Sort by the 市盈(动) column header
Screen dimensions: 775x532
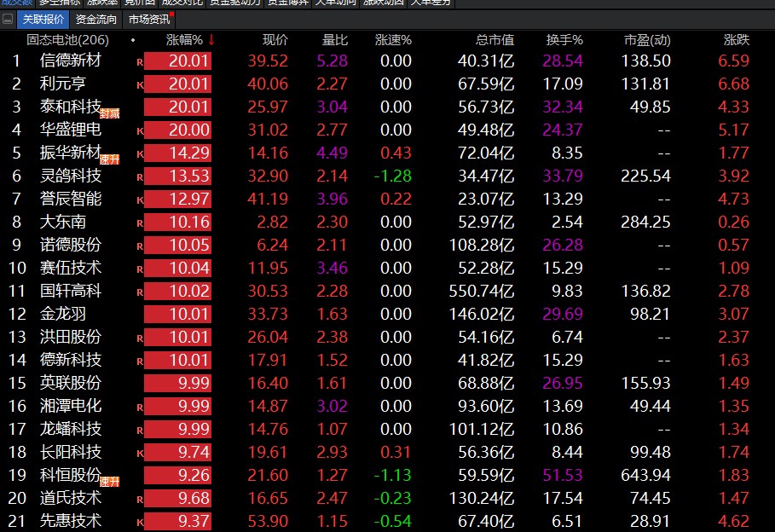(647, 39)
